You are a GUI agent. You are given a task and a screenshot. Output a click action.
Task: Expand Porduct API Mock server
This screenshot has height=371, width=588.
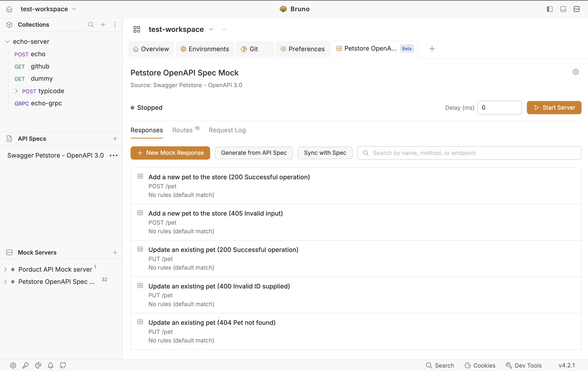pos(5,269)
